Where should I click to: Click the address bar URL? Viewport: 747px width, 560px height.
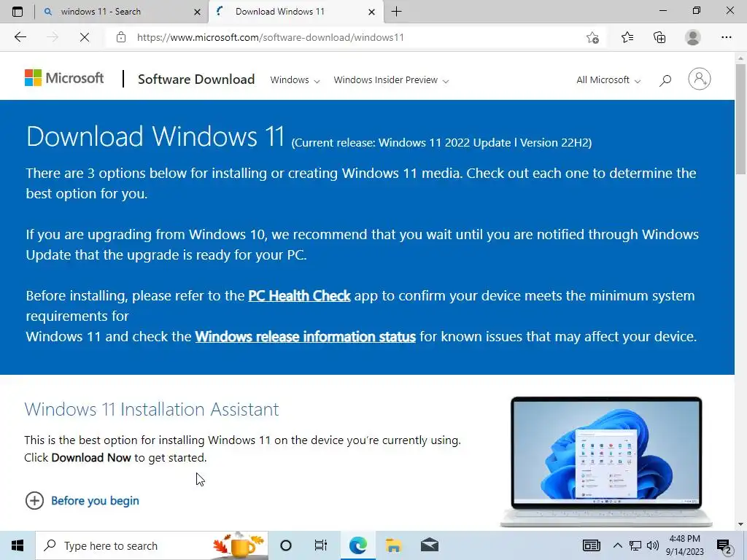(x=270, y=37)
